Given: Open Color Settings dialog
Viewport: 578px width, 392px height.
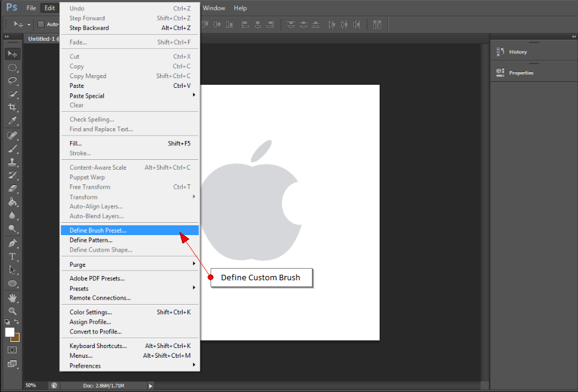Looking at the screenshot, I should pyautogui.click(x=130, y=312).
